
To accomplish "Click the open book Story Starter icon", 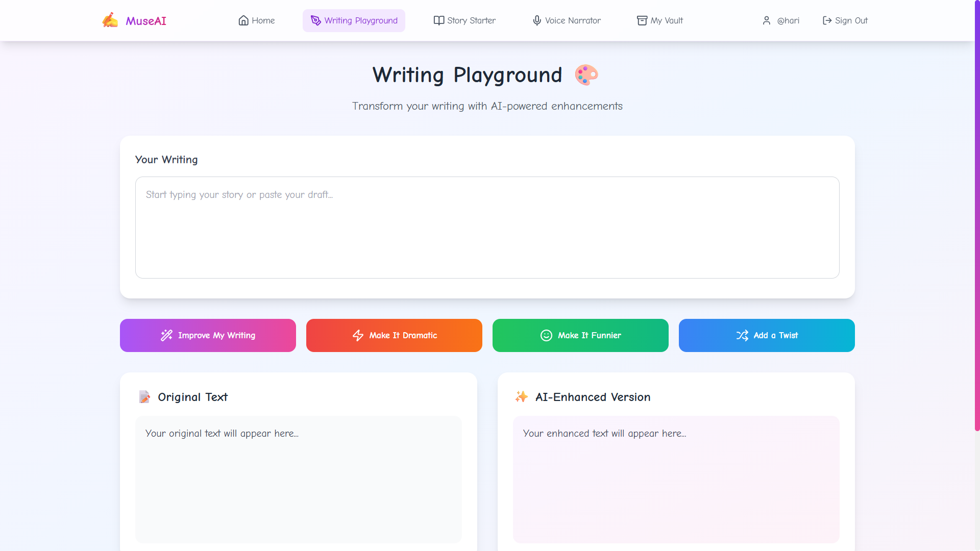I will tap(438, 20).
